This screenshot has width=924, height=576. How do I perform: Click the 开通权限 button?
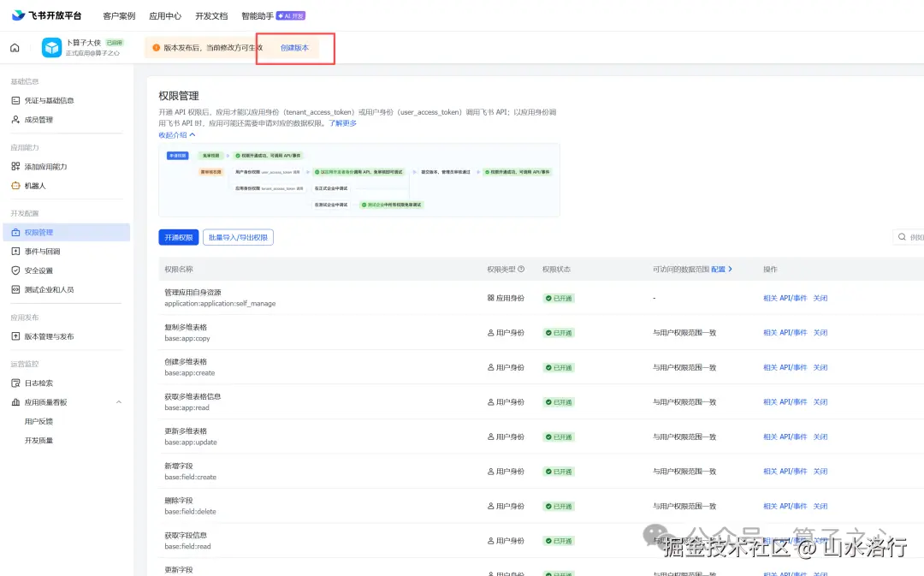pyautogui.click(x=179, y=238)
